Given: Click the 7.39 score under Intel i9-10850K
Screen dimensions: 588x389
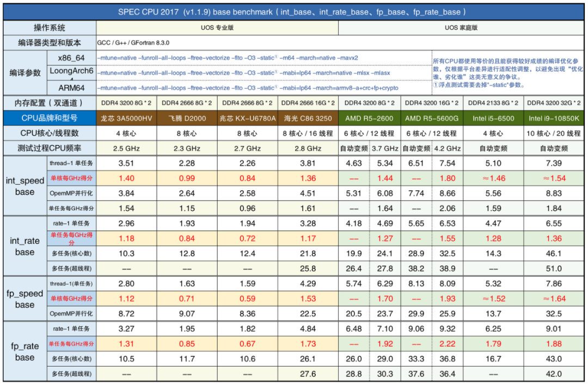Looking at the screenshot, I should pyautogui.click(x=554, y=163).
